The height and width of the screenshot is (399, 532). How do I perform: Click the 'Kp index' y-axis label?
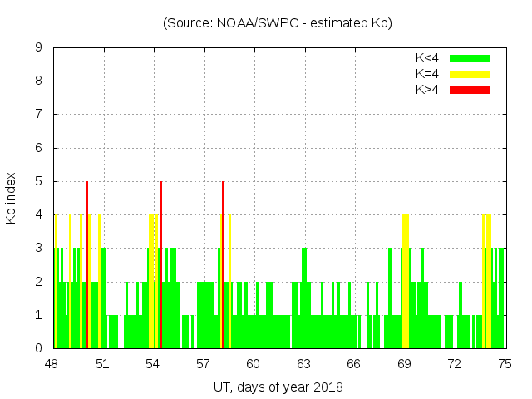click(x=12, y=198)
